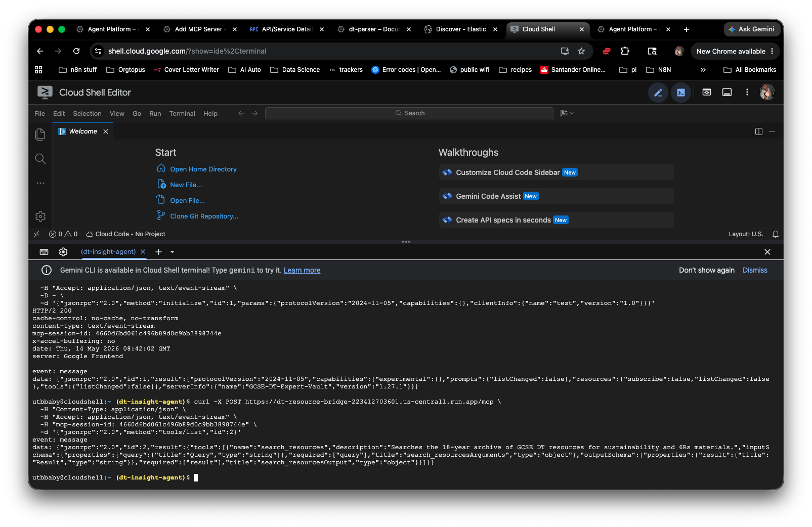Click Cloud Code - No Project status item
The image size is (812, 527).
pos(125,234)
